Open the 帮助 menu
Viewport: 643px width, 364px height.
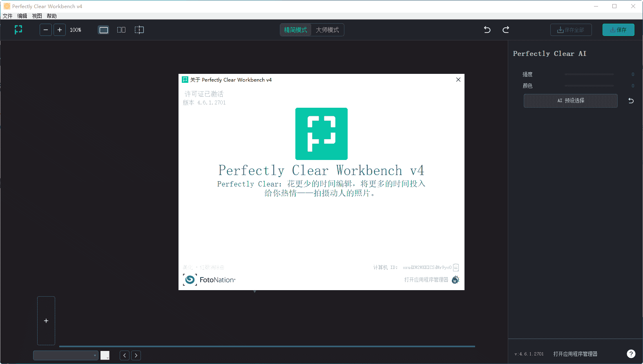coord(51,16)
